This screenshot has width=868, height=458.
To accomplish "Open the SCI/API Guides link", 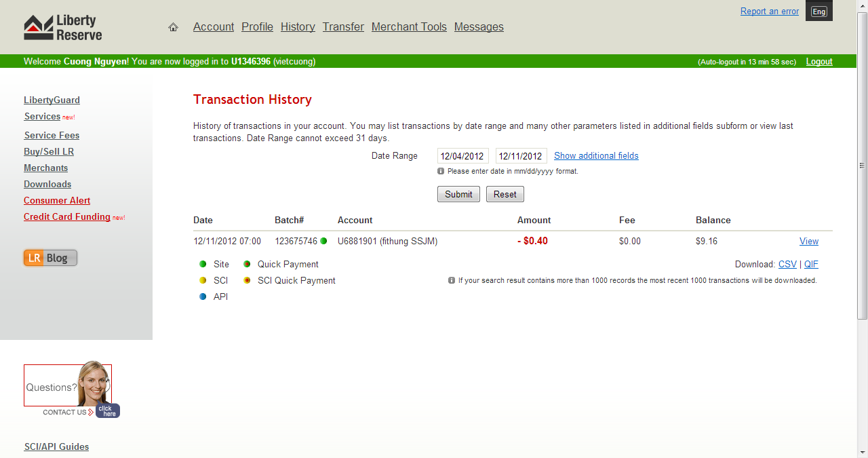I will [x=56, y=446].
